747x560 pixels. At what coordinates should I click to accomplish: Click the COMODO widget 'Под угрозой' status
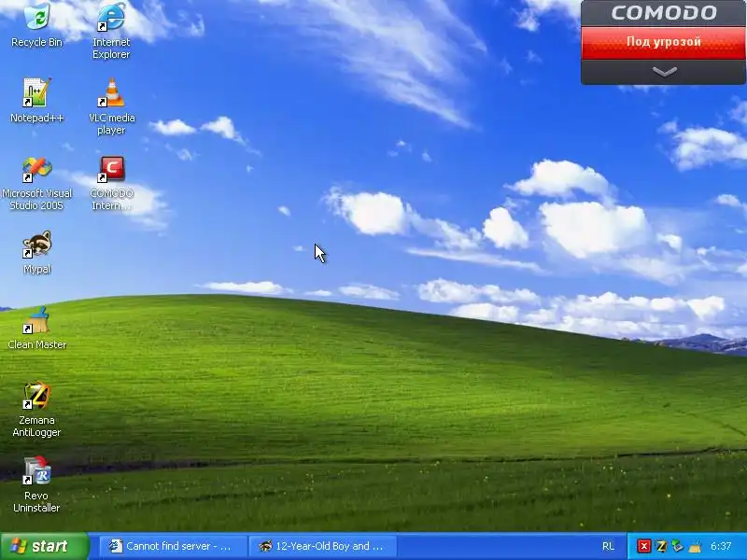663,42
